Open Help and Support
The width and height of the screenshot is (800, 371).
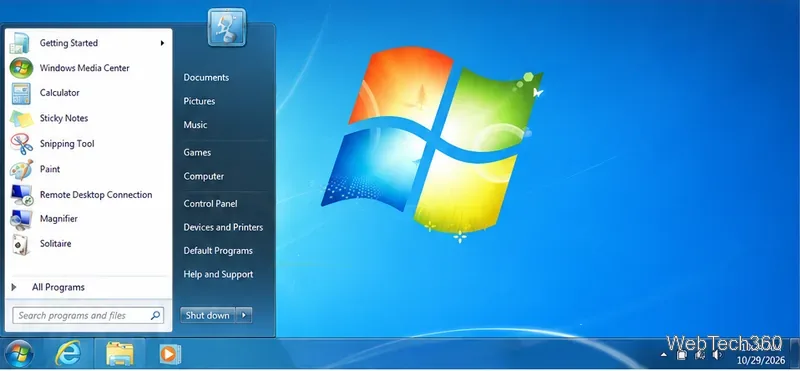218,274
